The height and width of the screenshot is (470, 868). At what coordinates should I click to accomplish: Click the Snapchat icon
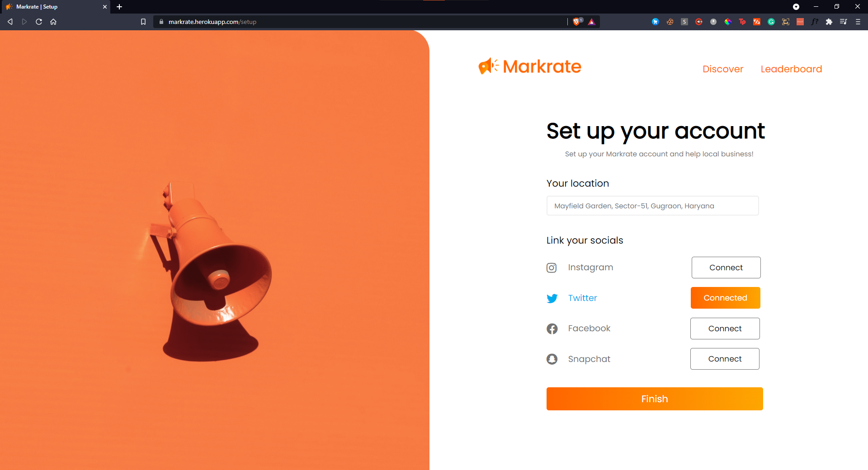coord(552,359)
